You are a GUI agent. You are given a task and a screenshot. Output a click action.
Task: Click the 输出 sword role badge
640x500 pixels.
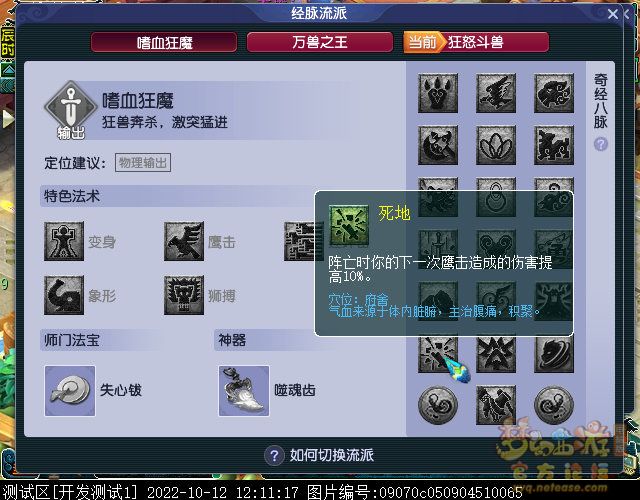71,110
